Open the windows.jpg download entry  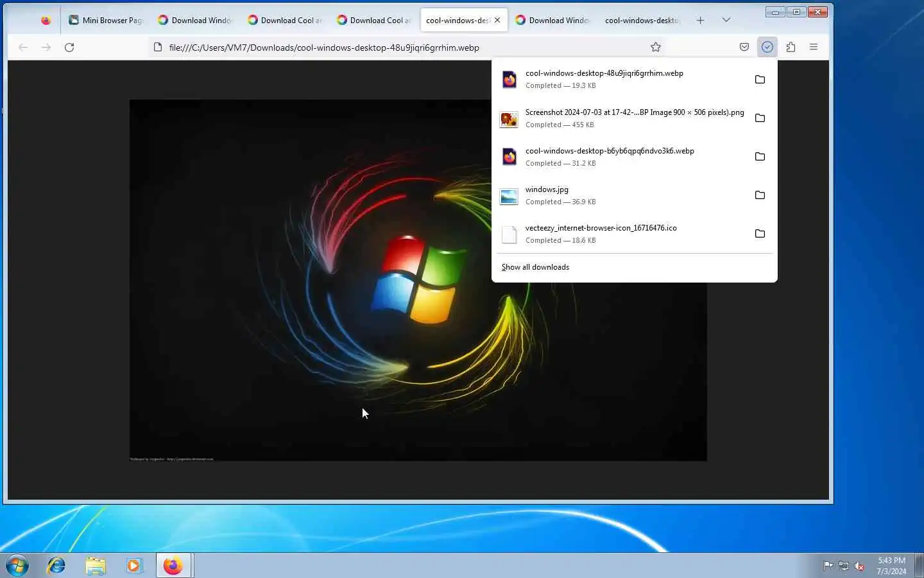pos(622,195)
